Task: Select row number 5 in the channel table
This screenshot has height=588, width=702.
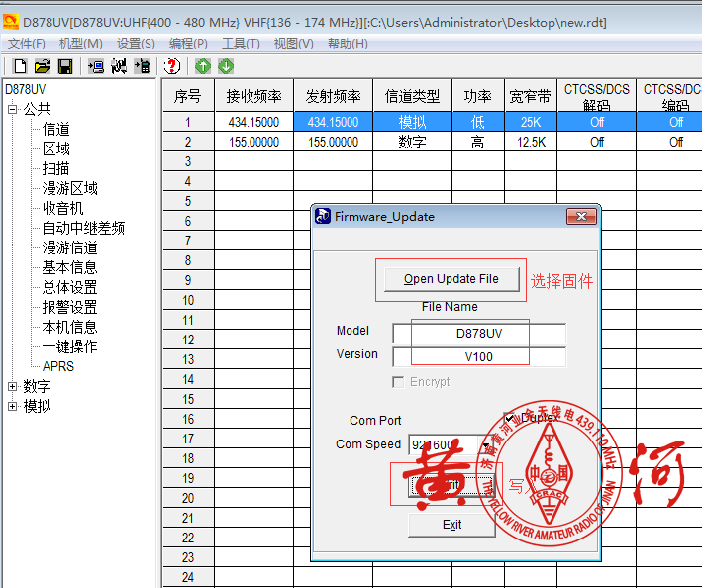Action: [x=188, y=201]
